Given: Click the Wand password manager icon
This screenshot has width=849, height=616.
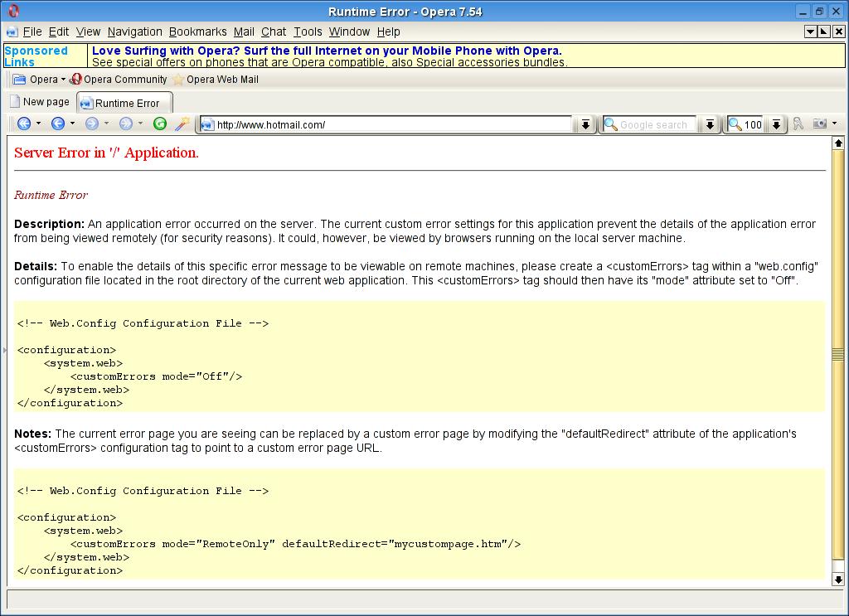Looking at the screenshot, I should (182, 124).
